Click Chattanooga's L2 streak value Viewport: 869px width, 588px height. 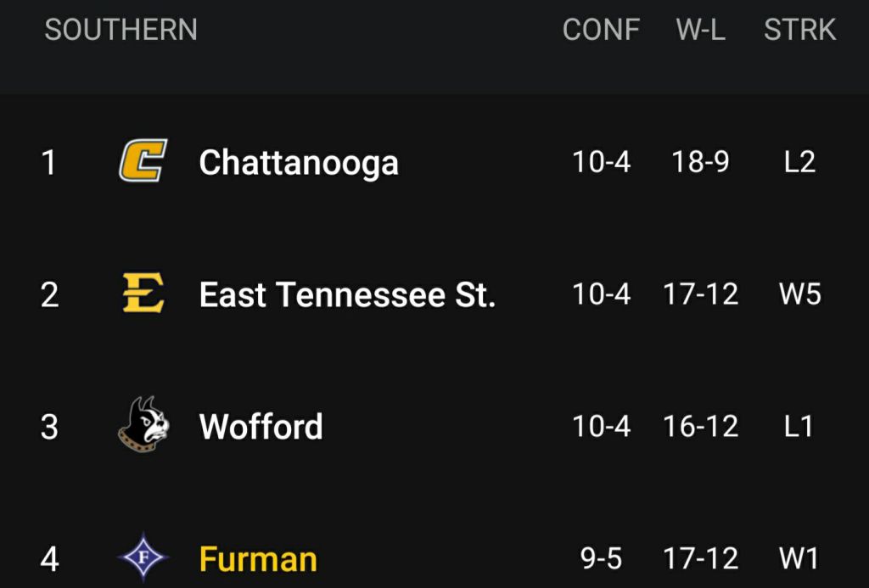[799, 161]
